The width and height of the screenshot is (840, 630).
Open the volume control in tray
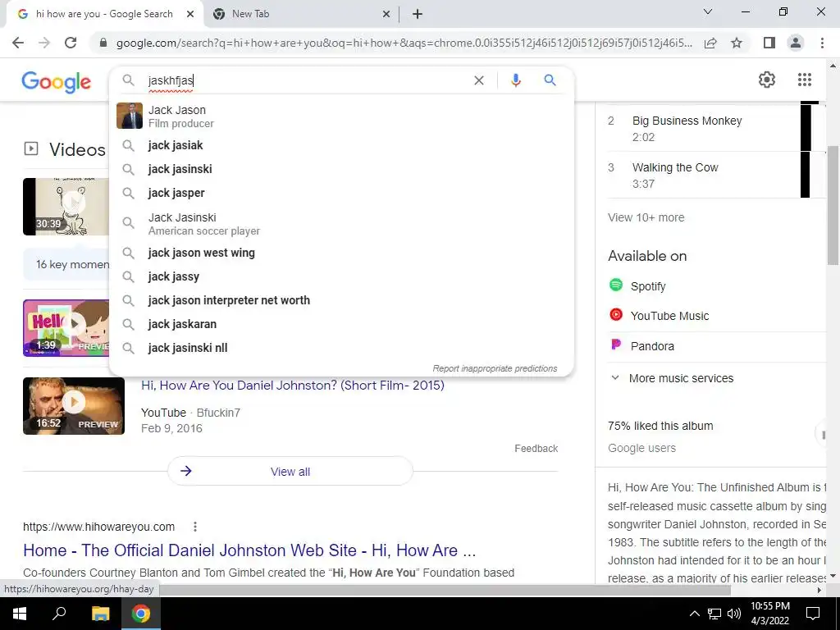(x=734, y=614)
